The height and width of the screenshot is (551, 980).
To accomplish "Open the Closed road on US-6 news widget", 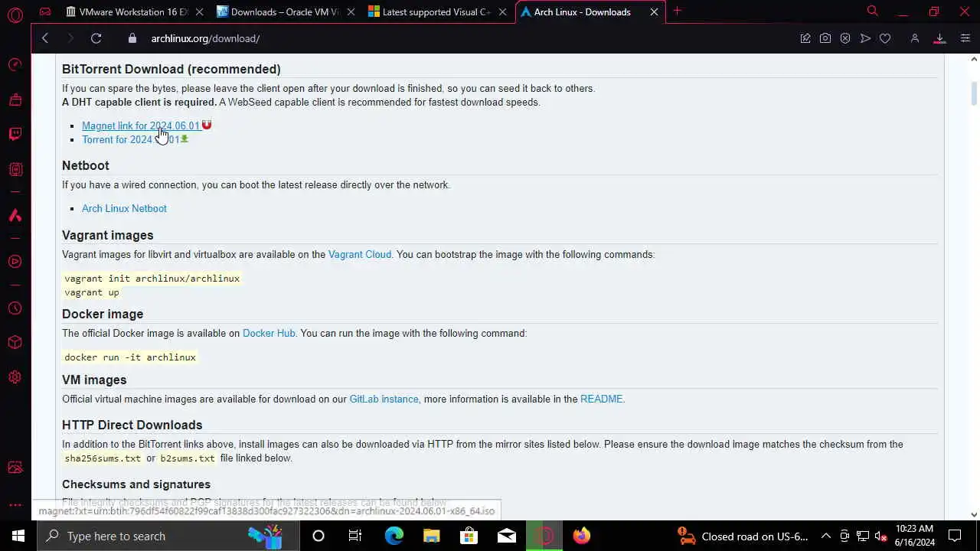I will (743, 536).
